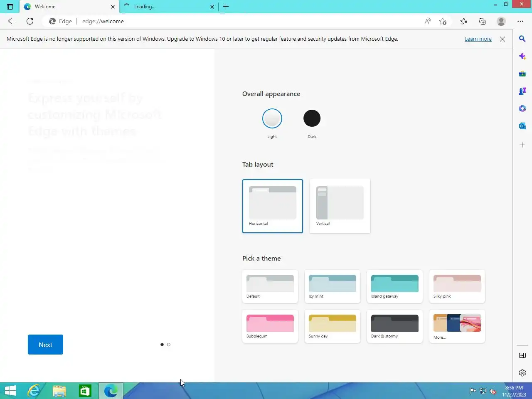
Task: Open the Store app from taskbar
Action: (85, 391)
